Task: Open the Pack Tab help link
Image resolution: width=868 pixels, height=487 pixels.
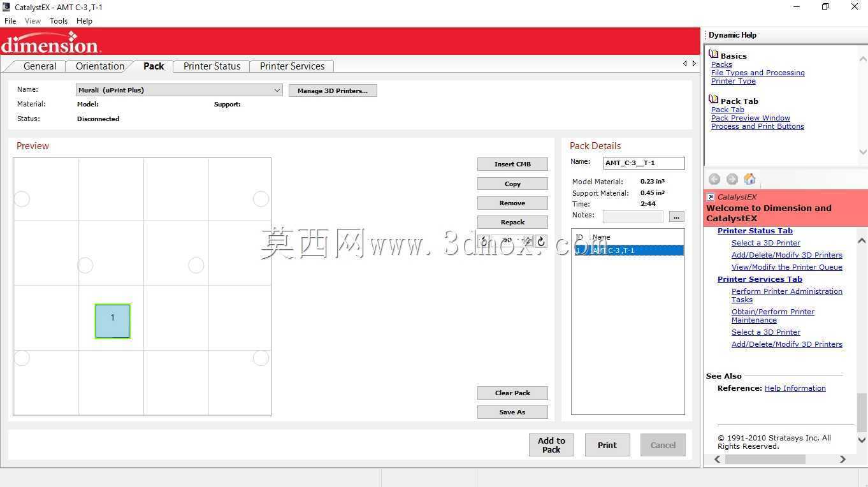Action: click(727, 110)
